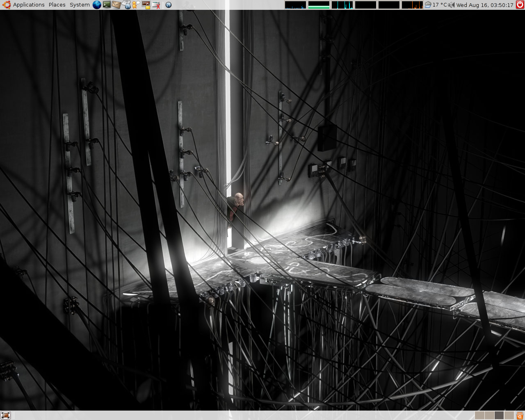Open the Force Quit applet
This screenshot has height=420, width=525.
point(155,5)
